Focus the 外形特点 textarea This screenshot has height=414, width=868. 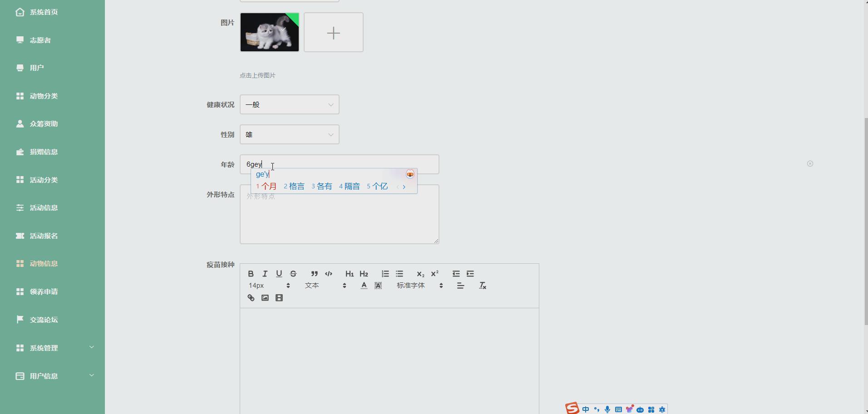click(x=340, y=214)
